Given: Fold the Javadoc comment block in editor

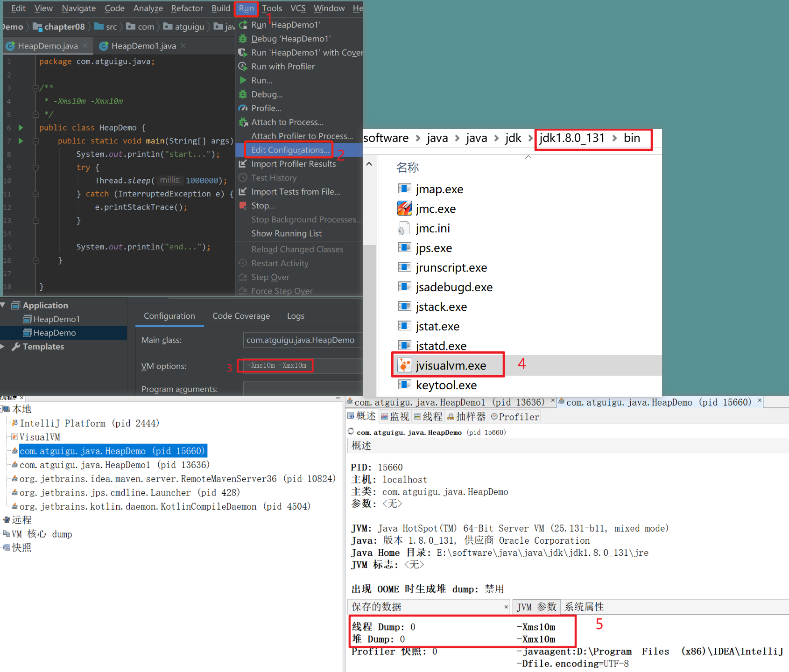Looking at the screenshot, I should click(x=35, y=88).
